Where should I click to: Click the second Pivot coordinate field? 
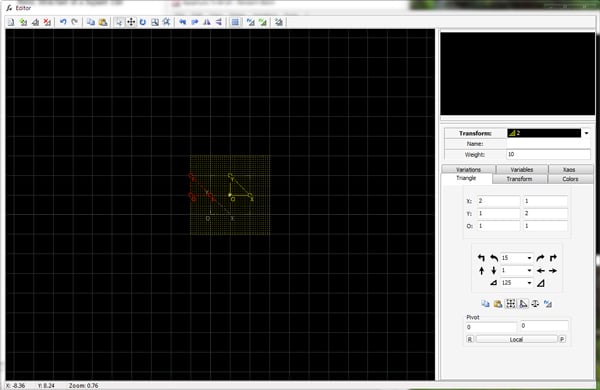[544, 326]
